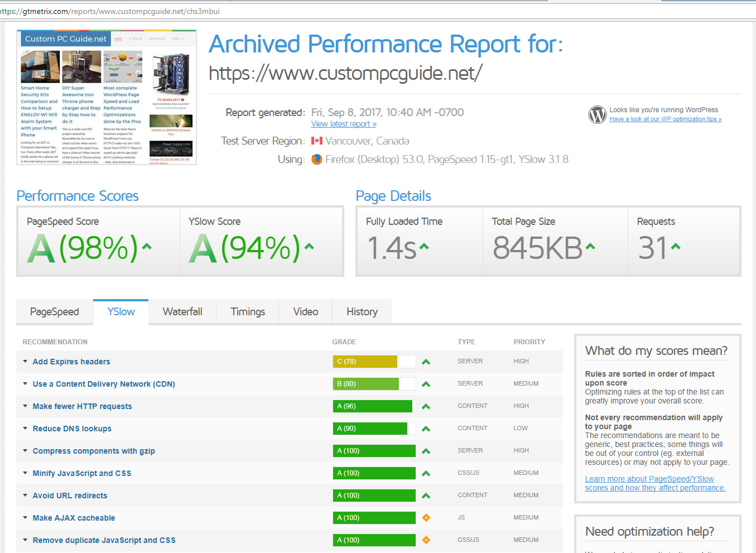Click the trend arrow for Minify JavaScript and CSS
Image resolution: width=756 pixels, height=553 pixels.
pos(426,473)
